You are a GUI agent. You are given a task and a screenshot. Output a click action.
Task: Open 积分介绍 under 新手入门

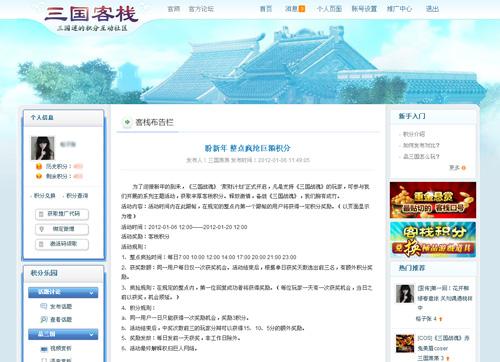tap(414, 134)
